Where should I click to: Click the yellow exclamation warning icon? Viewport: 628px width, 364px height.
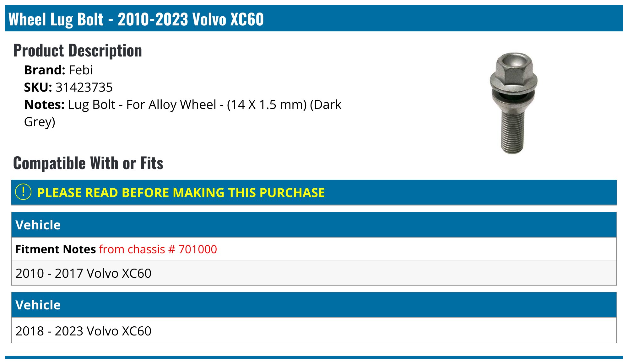click(x=23, y=192)
